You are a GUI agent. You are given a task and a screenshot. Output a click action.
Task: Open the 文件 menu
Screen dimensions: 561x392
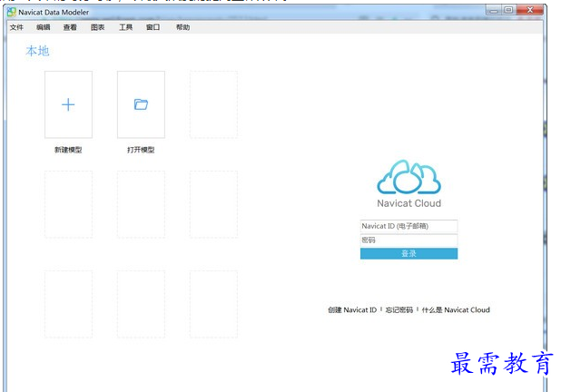point(16,27)
